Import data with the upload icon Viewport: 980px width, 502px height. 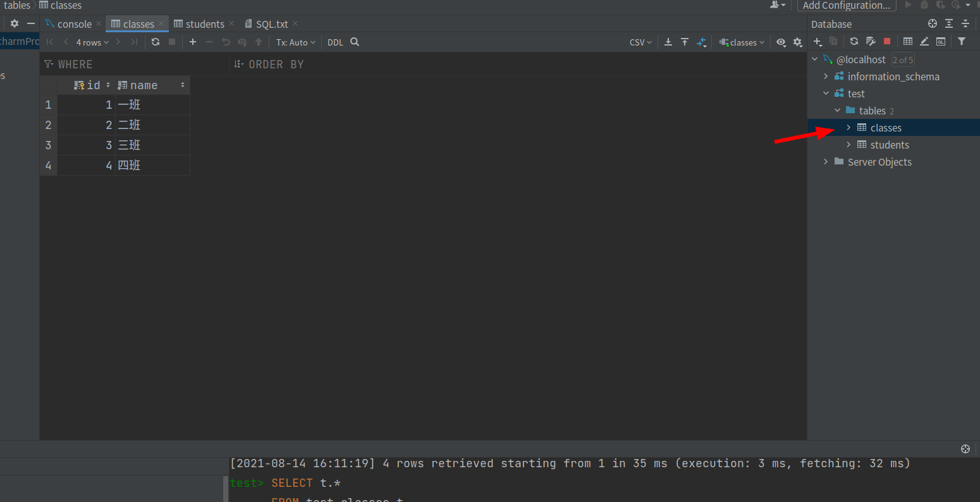[x=685, y=42]
